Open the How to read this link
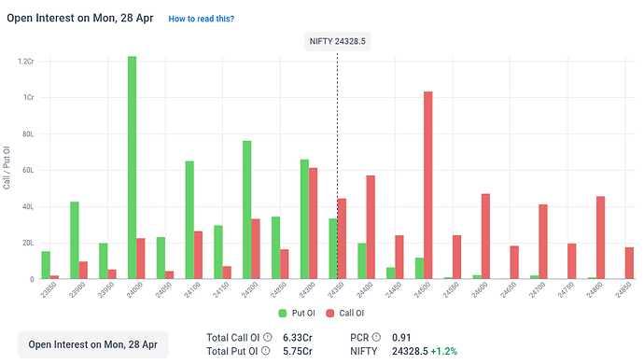The width and height of the screenshot is (644, 364). coord(202,19)
